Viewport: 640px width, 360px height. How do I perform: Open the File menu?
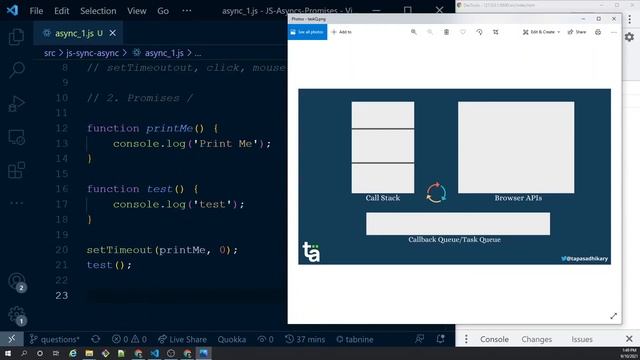(x=36, y=11)
